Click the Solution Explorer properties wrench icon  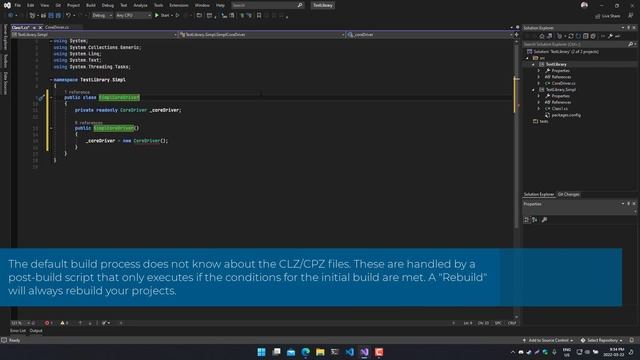click(610, 36)
